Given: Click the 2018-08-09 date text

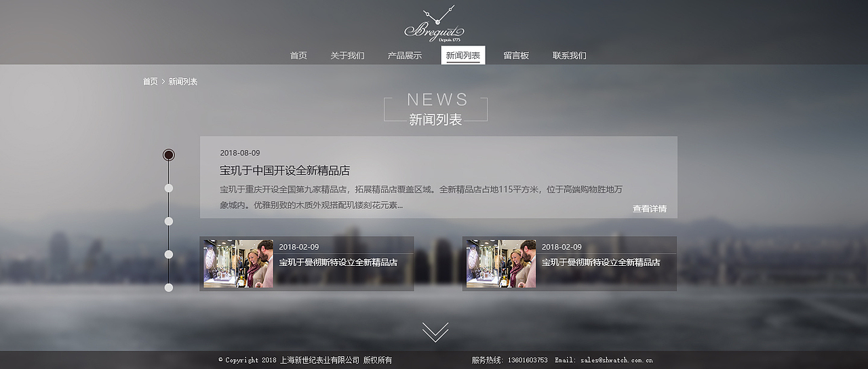Looking at the screenshot, I should coord(240,153).
